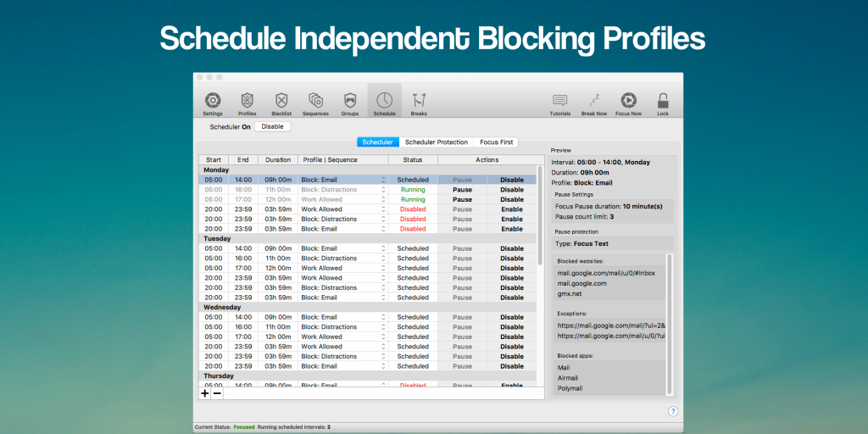The height and width of the screenshot is (434, 868).
Task: Open profile dropdown for Tuesday 05:00–16:00 Block: Distractions
Action: 383,259
